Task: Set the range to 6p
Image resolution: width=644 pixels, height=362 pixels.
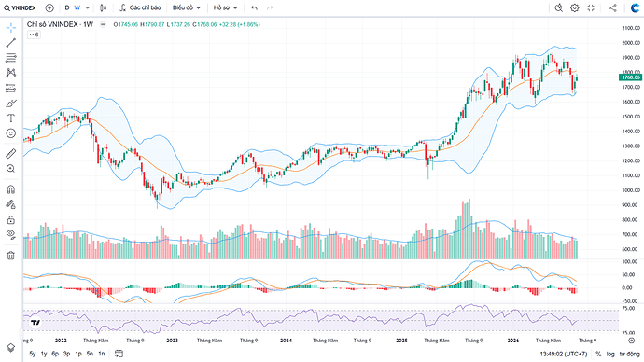Action: pyautogui.click(x=55, y=354)
